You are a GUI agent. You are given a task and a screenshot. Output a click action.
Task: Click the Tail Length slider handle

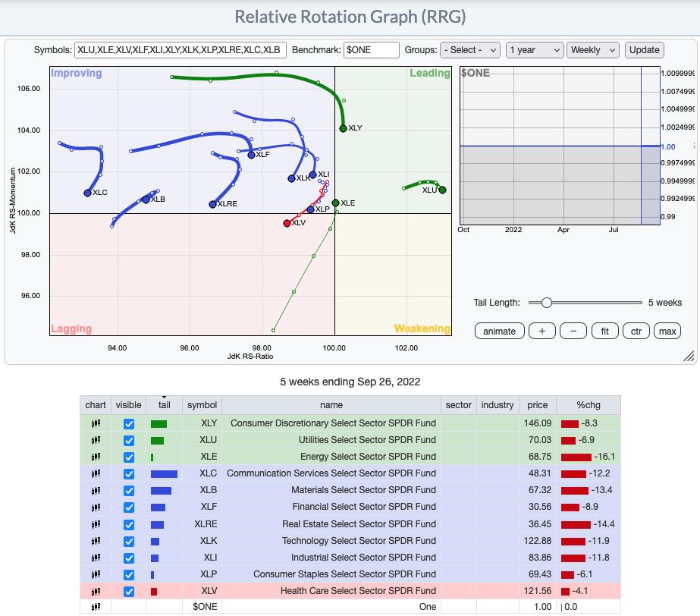547,303
